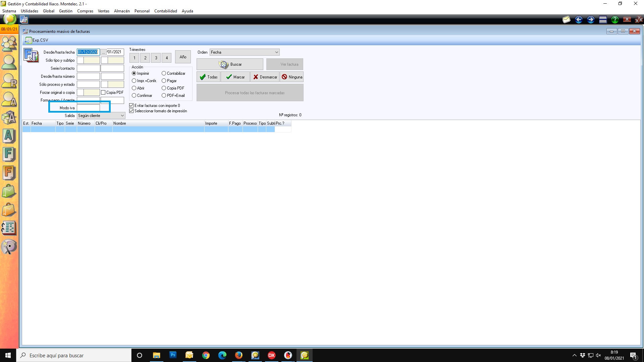
Task: Open the Ventas menu
Action: 104,11
